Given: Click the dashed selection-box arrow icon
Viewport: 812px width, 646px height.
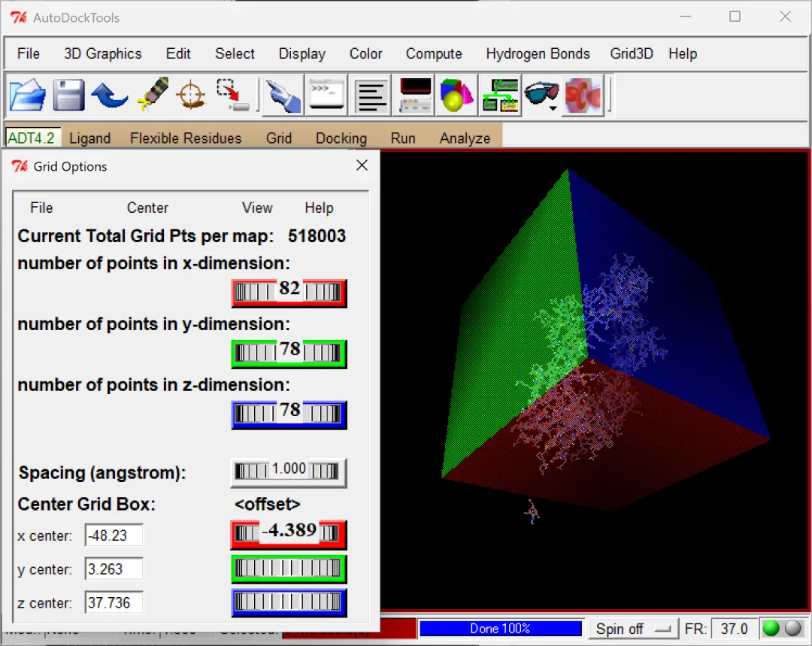Looking at the screenshot, I should point(232,95).
